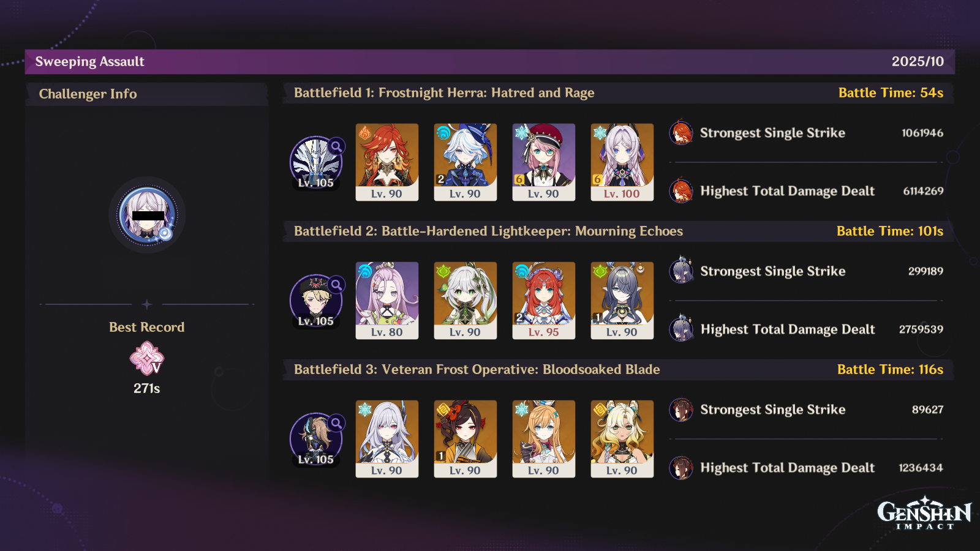Click the Sweeping Assault title bar
Viewport: 980px width, 551px height.
click(x=490, y=62)
